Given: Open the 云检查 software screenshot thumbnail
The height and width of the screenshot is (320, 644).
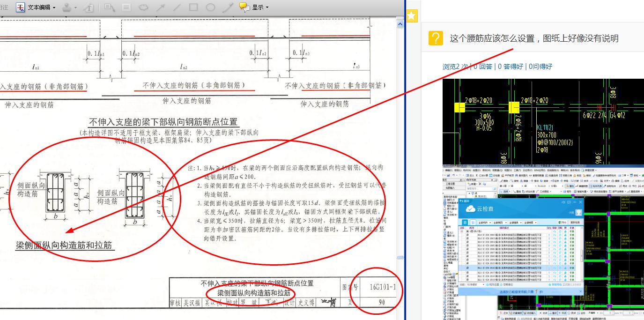Looking at the screenshot, I should pyautogui.click(x=543, y=242).
